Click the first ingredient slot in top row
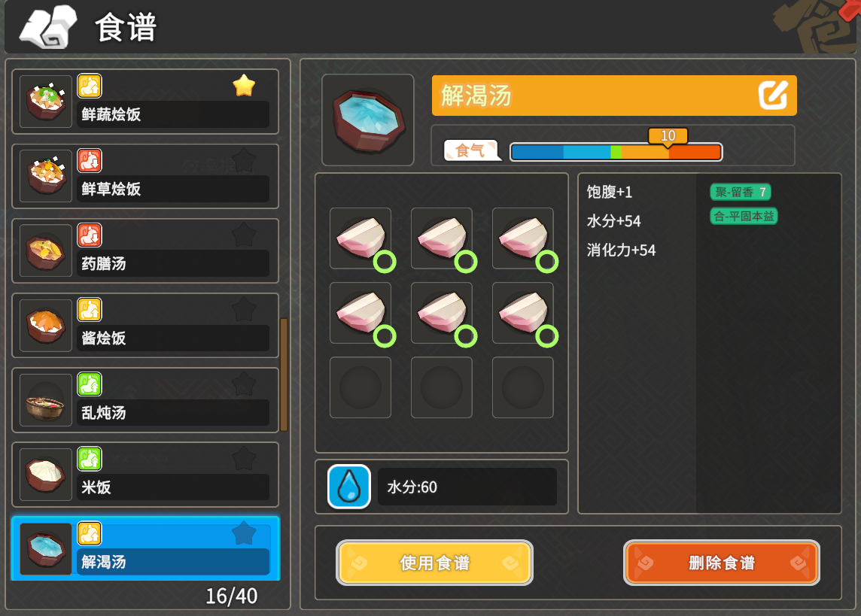Image resolution: width=861 pixels, height=616 pixels. pyautogui.click(x=361, y=238)
